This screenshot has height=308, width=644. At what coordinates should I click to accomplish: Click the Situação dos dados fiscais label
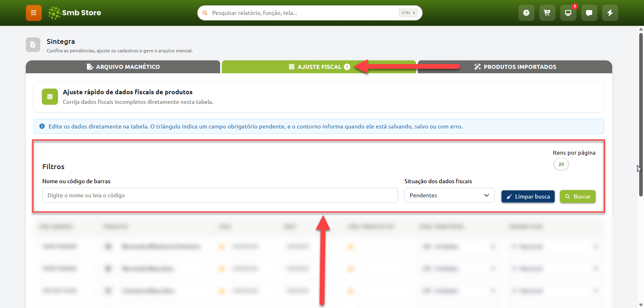(438, 181)
